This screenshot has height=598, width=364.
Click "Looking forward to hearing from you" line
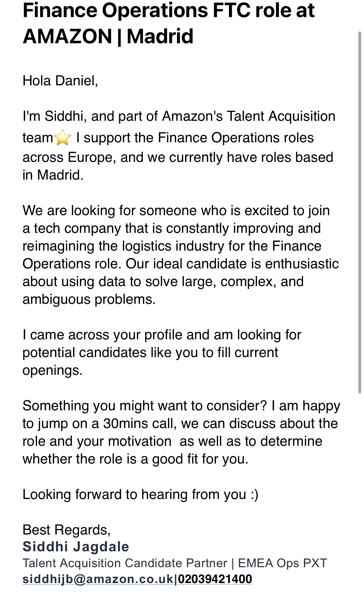tap(134, 494)
